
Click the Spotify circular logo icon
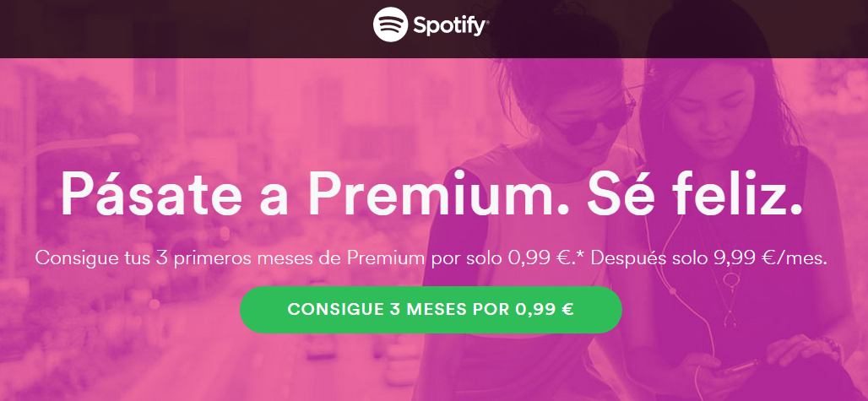click(390, 24)
